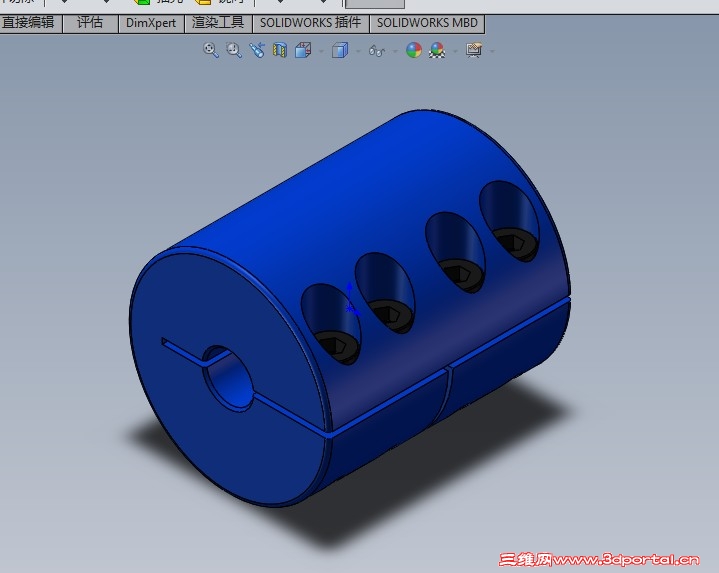This screenshot has height=573, width=719.
Task: Click the View Settings monitor icon
Action: point(474,50)
